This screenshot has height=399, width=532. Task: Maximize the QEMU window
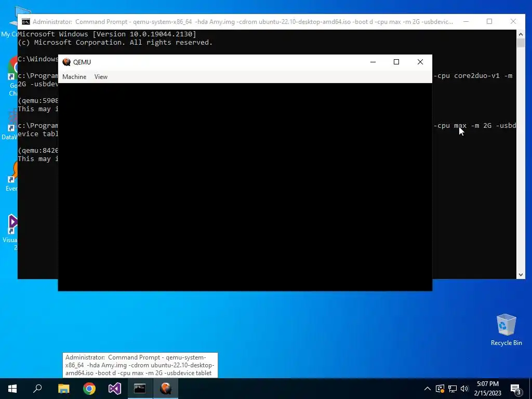(396, 62)
